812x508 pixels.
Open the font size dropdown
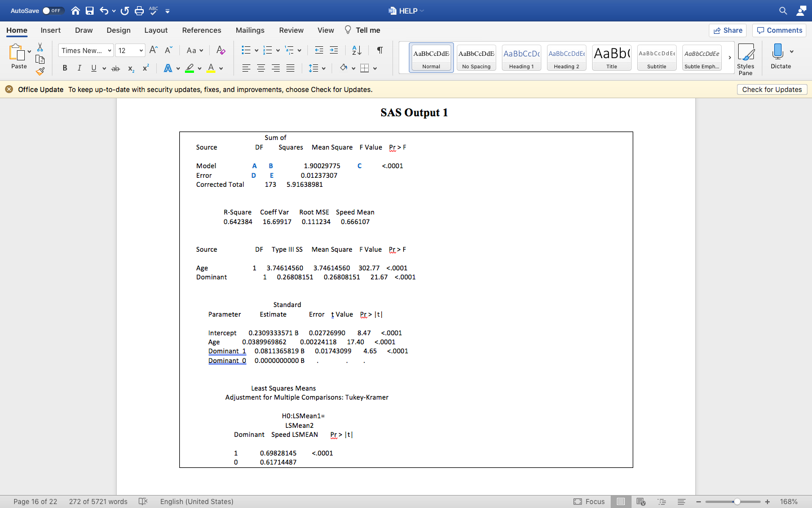(141, 51)
